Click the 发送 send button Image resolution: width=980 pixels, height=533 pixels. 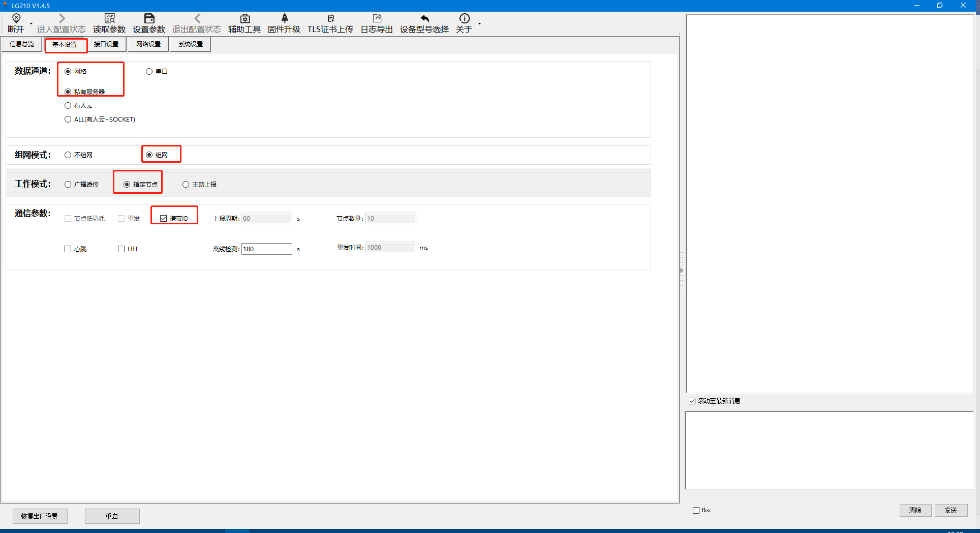[x=951, y=510]
